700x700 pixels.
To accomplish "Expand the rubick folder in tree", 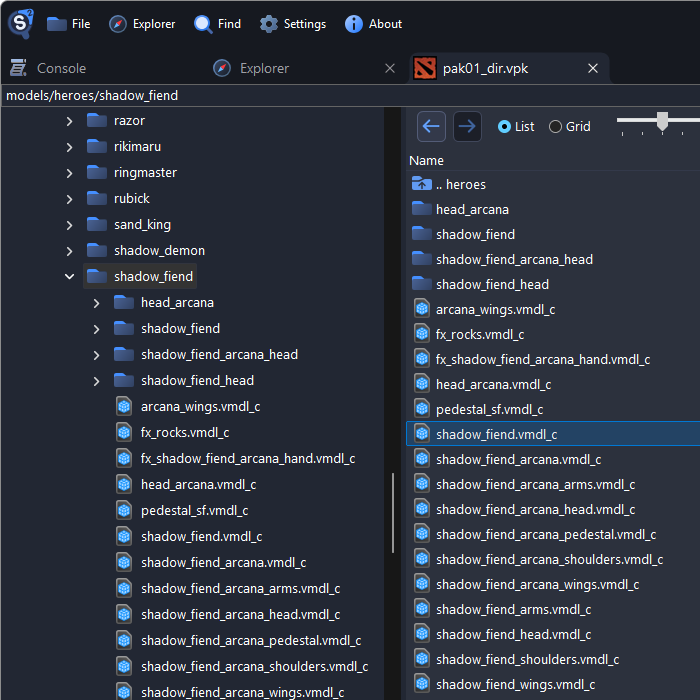I will click(x=69, y=199).
